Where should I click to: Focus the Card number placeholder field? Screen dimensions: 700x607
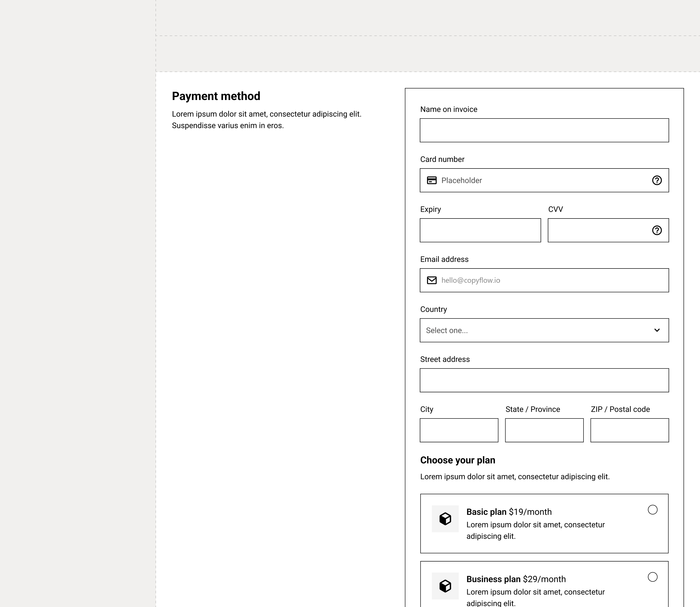coord(544,180)
